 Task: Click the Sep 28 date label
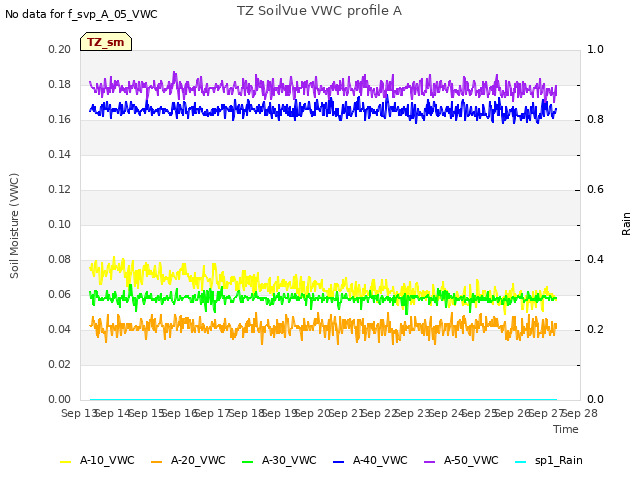[x=580, y=413]
